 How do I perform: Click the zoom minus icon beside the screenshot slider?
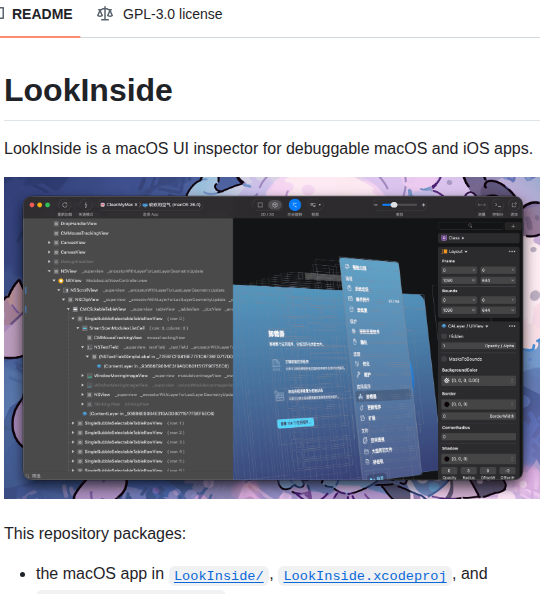376,205
